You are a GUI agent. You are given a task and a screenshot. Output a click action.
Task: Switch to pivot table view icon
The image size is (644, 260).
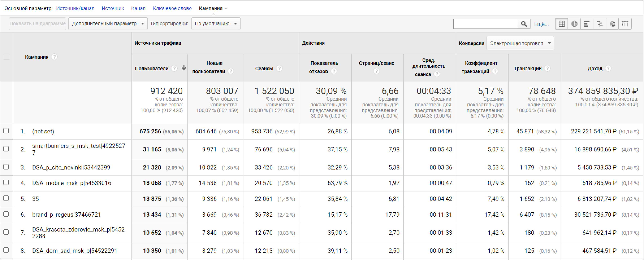coord(625,24)
